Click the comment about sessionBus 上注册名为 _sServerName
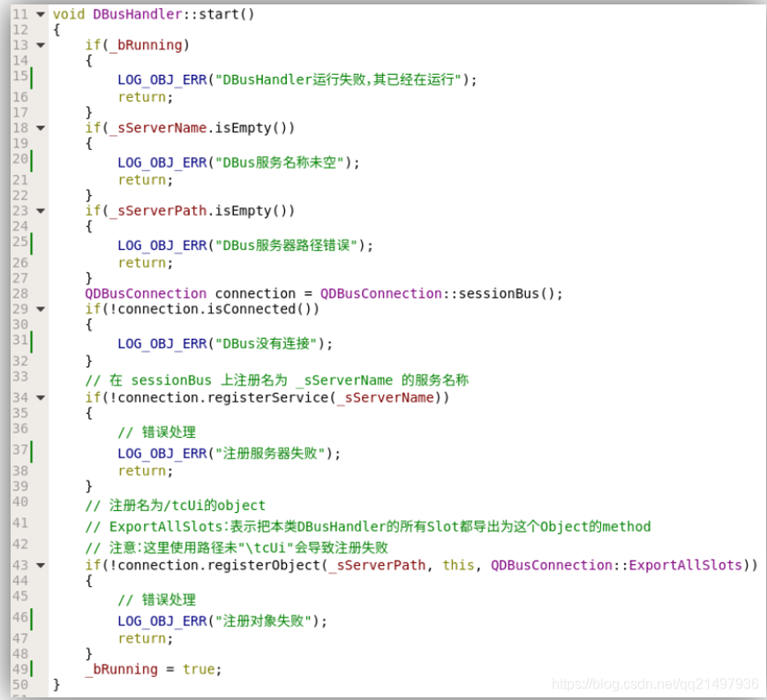Image resolution: width=767 pixels, height=700 pixels. (x=277, y=380)
